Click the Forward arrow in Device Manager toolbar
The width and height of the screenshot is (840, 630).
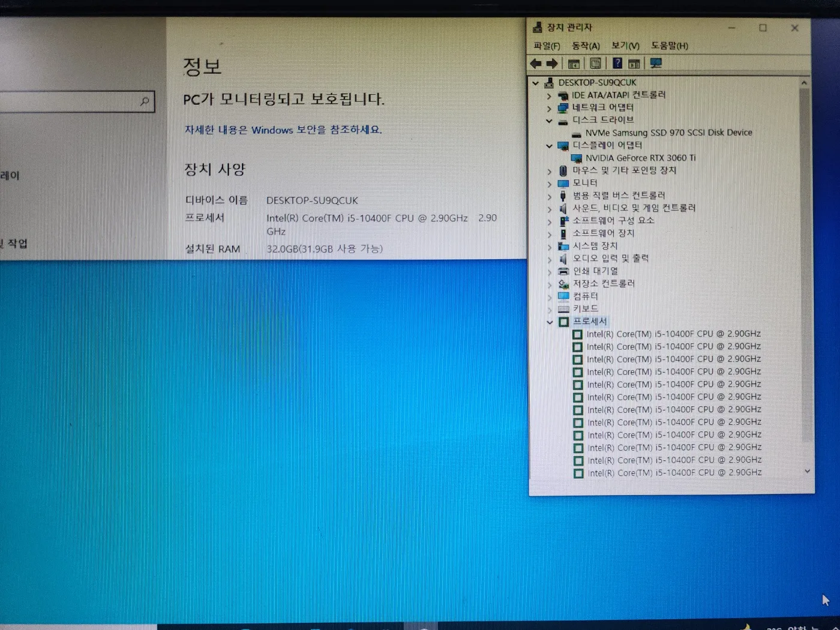pyautogui.click(x=552, y=64)
